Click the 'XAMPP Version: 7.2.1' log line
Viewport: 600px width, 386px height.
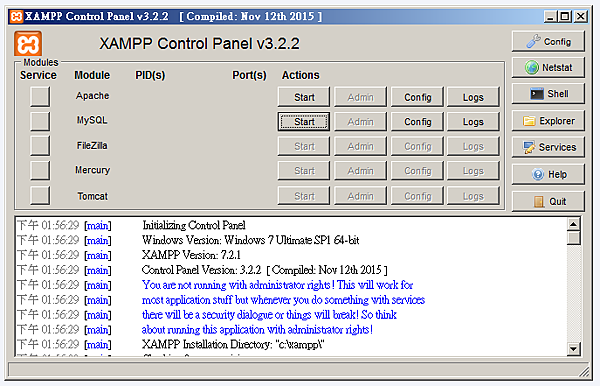coord(191,255)
